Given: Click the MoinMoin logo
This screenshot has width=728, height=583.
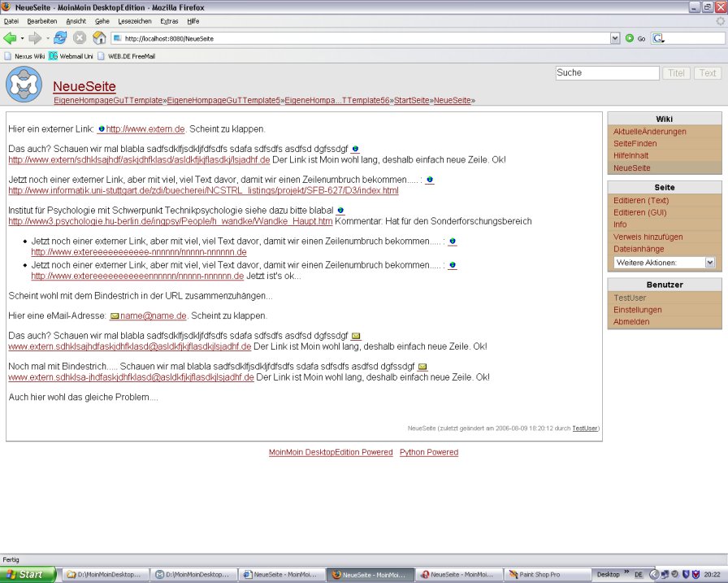Looking at the screenshot, I should [24, 84].
